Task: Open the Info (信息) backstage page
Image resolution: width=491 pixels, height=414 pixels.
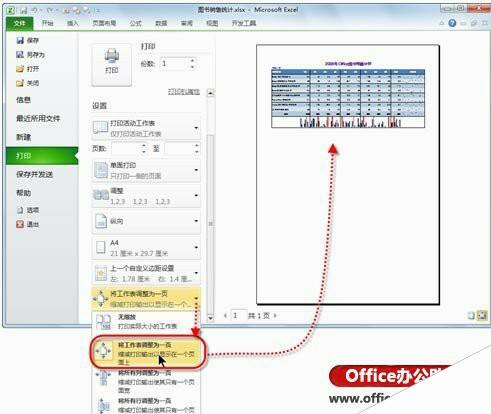Action: pyautogui.click(x=24, y=100)
